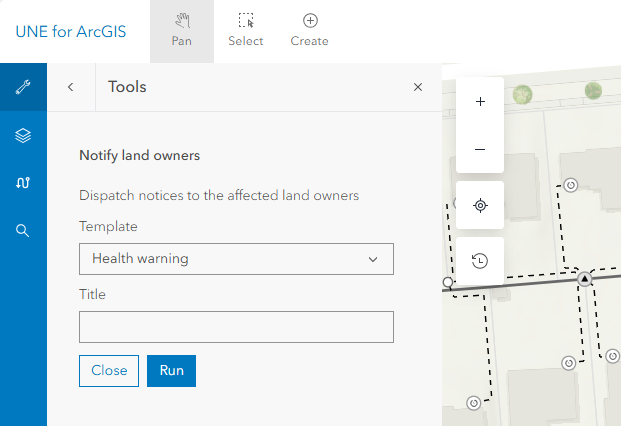
Task: Open the Layers stack sidebar icon
Action: tap(23, 135)
